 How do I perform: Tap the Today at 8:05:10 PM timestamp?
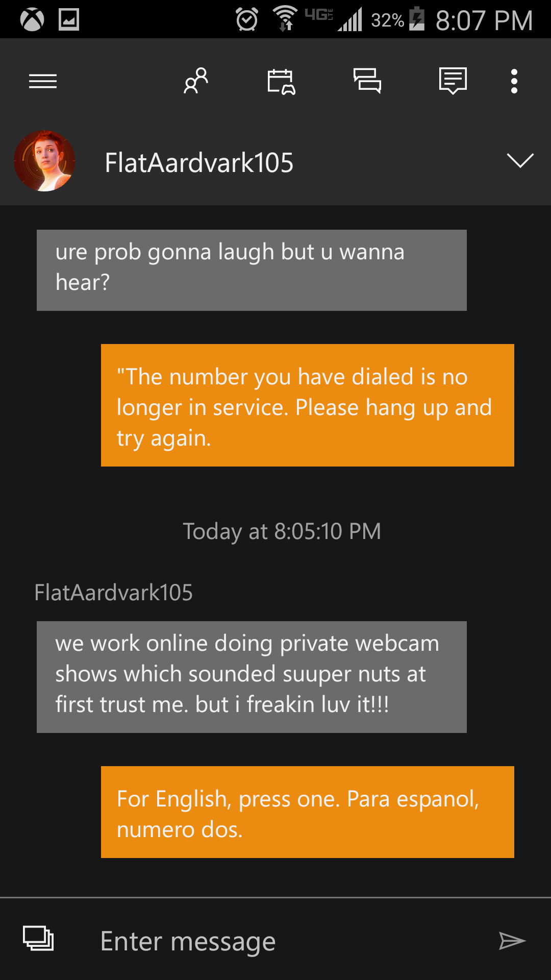(x=282, y=531)
